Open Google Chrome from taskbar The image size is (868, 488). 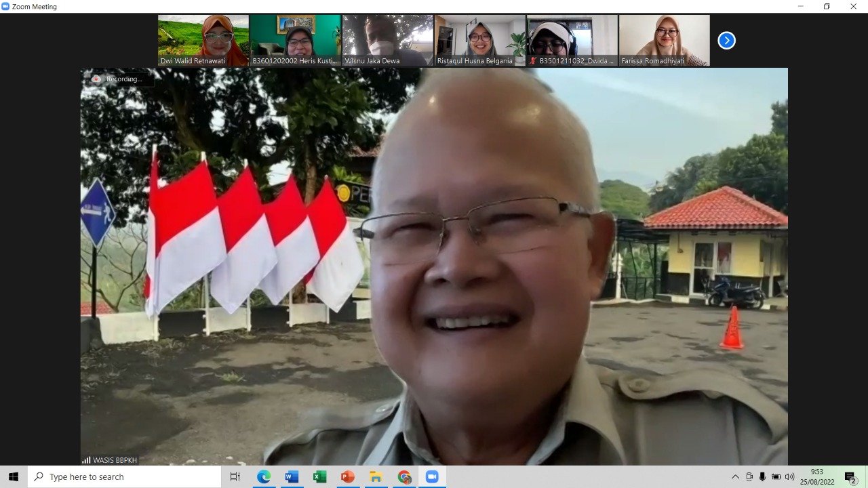click(x=404, y=476)
